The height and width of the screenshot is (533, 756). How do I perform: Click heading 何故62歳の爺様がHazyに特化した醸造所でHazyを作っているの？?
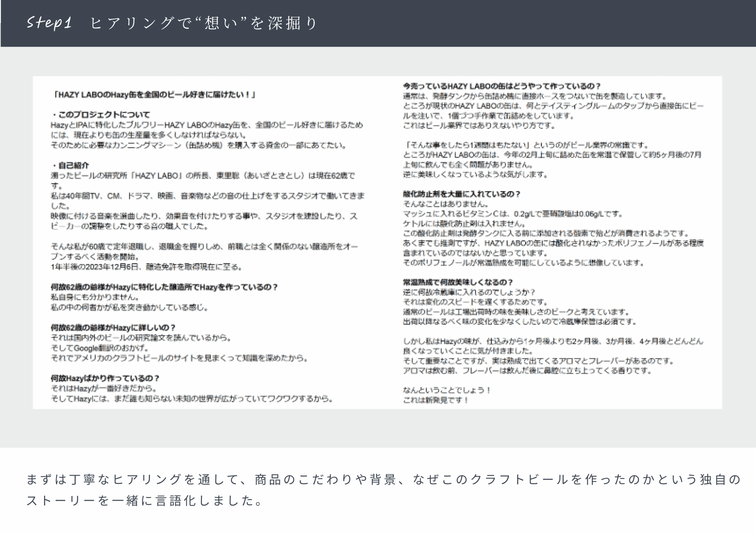click(x=164, y=287)
